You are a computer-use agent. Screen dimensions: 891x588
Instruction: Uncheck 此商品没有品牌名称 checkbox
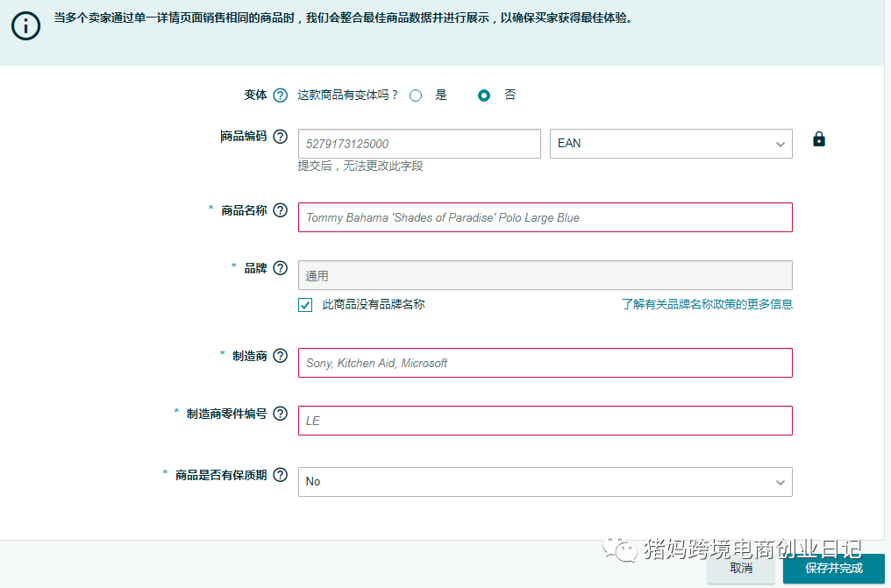[x=305, y=305]
